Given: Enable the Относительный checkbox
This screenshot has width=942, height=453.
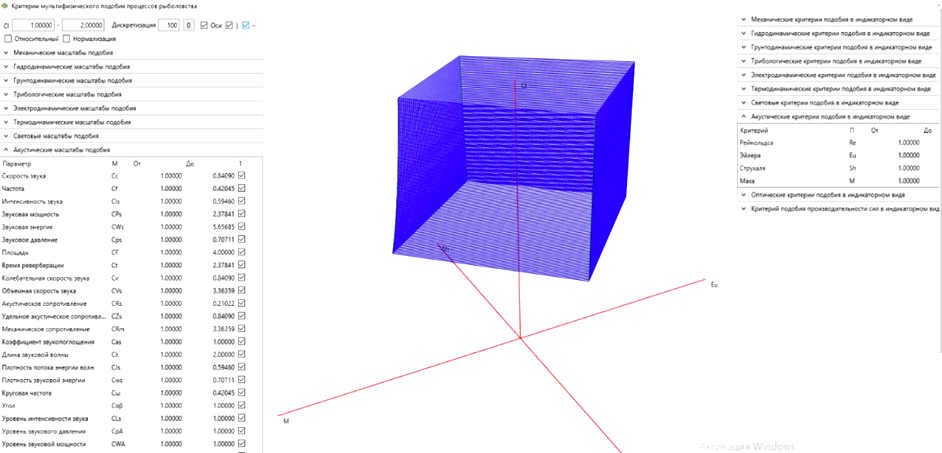Looking at the screenshot, I should (x=9, y=38).
